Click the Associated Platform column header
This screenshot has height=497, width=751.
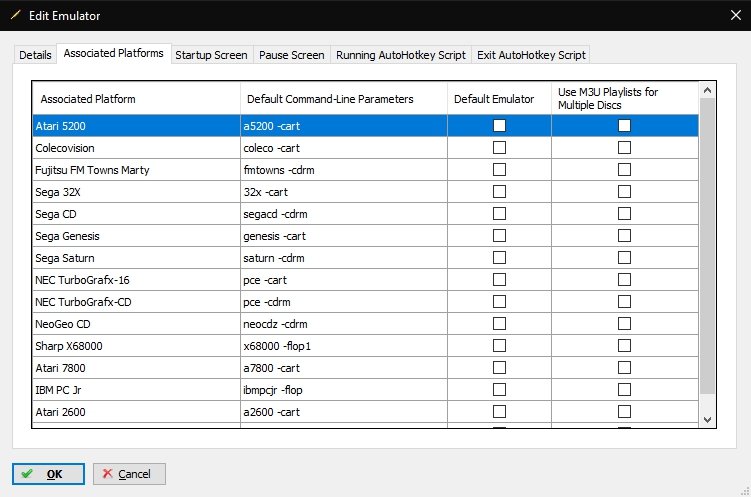coord(137,99)
